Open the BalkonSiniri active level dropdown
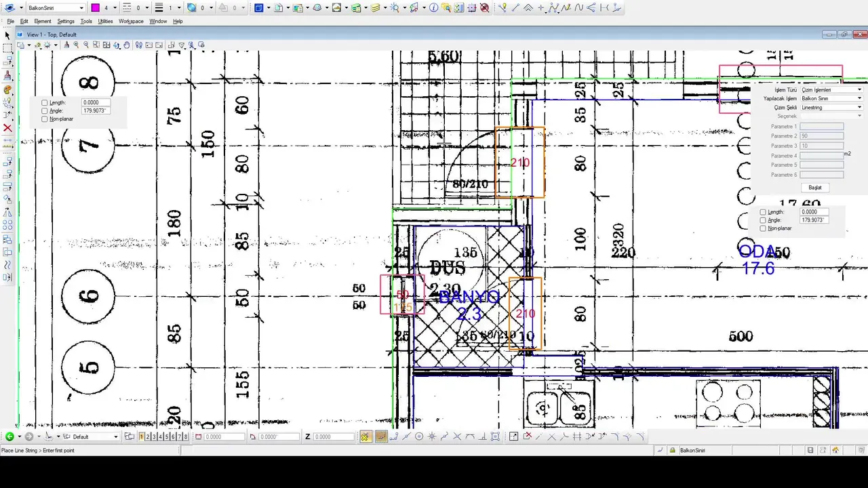868x488 pixels. tap(56, 8)
